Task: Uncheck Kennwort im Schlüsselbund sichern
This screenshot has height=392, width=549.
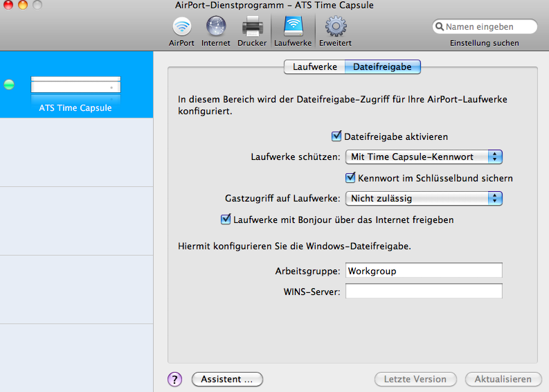Action: pyautogui.click(x=351, y=178)
